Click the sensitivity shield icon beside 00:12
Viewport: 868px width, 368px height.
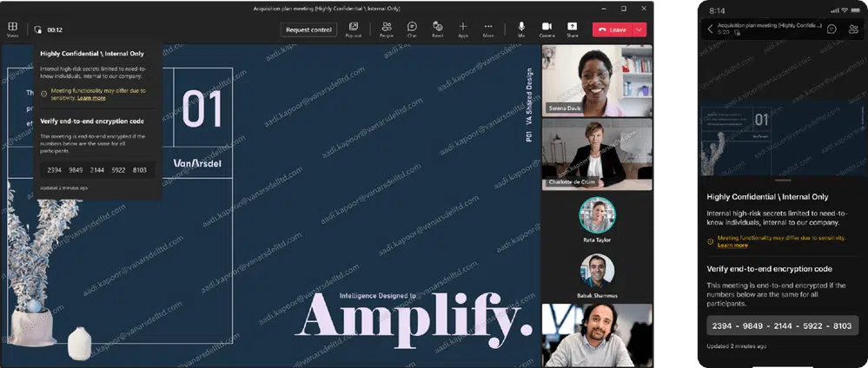(x=37, y=30)
